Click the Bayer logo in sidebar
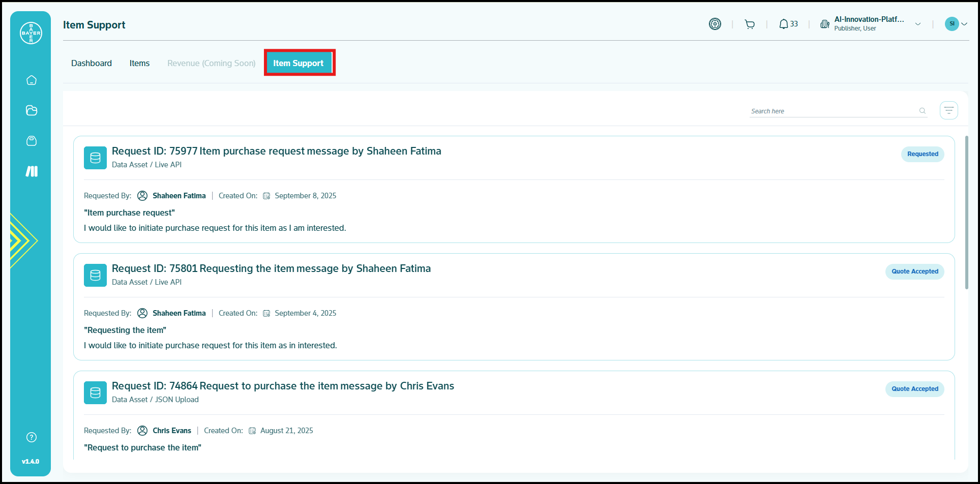The image size is (980, 484). (31, 33)
